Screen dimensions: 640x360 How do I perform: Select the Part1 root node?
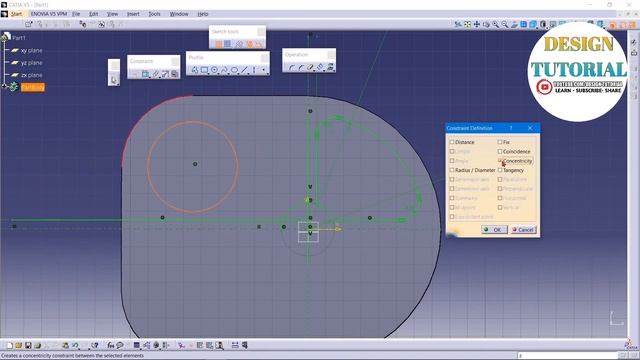19,38
